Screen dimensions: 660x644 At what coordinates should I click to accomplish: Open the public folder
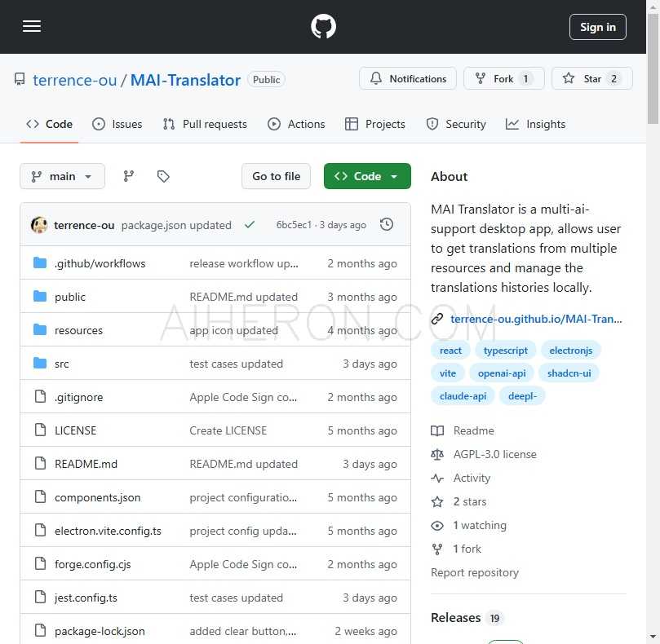[70, 297]
